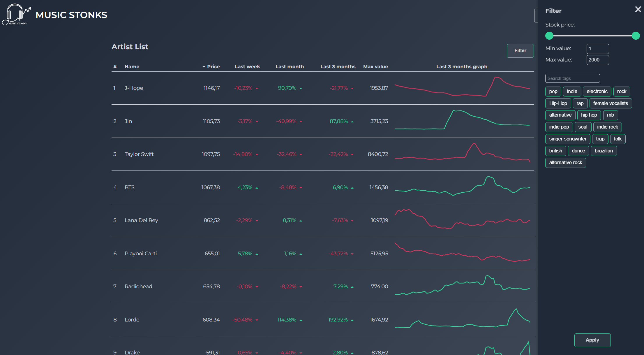Toggle the pop tag

(x=553, y=92)
